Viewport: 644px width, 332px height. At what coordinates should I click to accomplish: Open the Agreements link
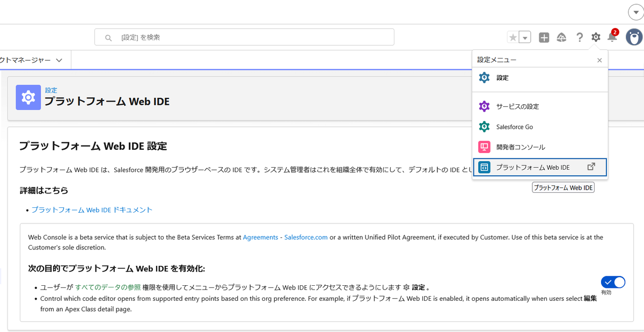[260, 237]
